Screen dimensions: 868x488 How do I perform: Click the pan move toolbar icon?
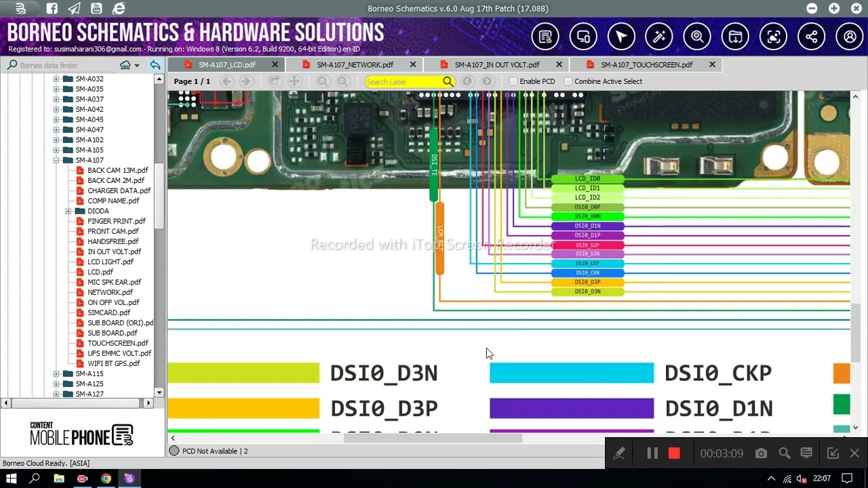coord(294,81)
